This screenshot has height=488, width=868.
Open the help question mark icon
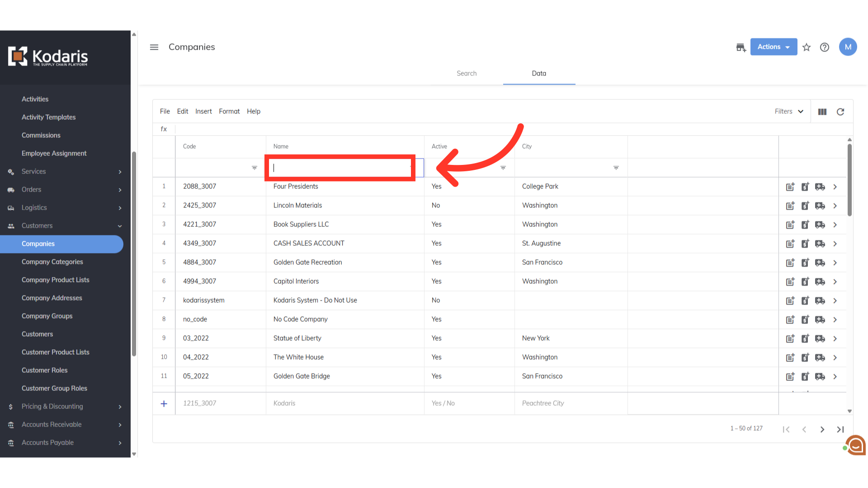coord(825,47)
